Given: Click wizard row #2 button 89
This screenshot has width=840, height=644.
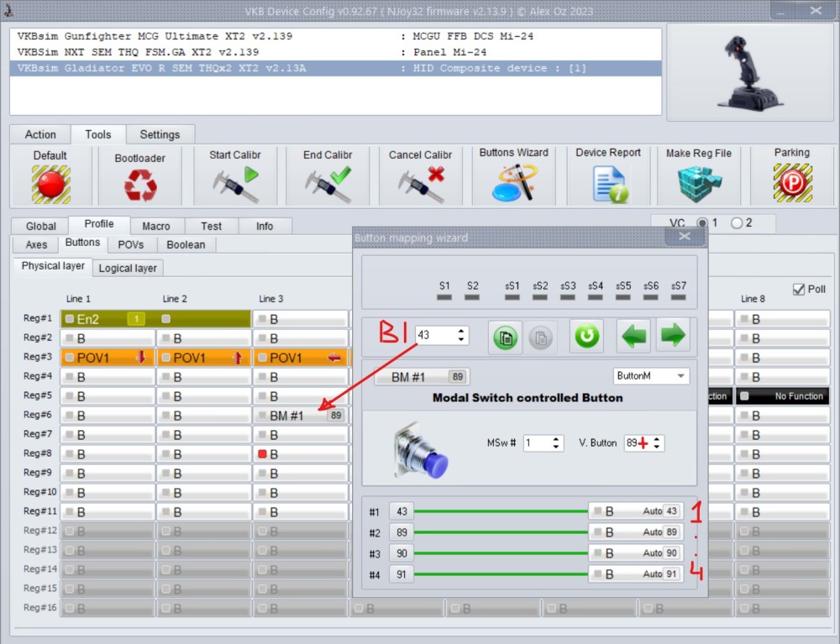Looking at the screenshot, I should point(402,532).
